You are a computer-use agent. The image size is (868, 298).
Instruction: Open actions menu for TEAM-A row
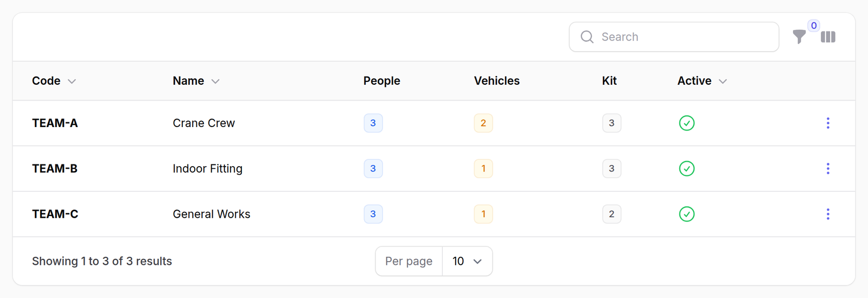(828, 123)
